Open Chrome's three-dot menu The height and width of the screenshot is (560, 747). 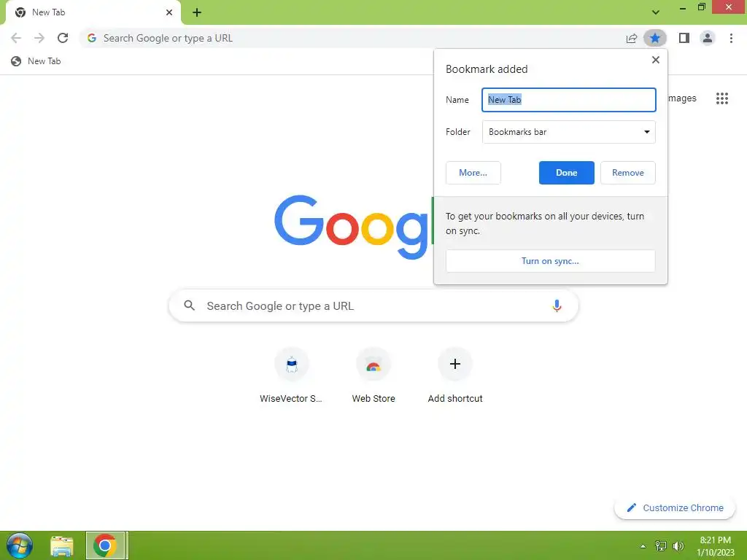731,38
